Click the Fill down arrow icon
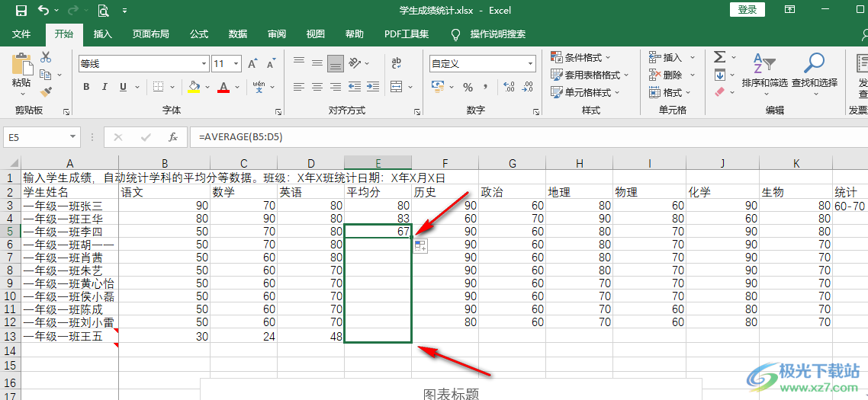This screenshot has height=400, width=868. click(719, 74)
